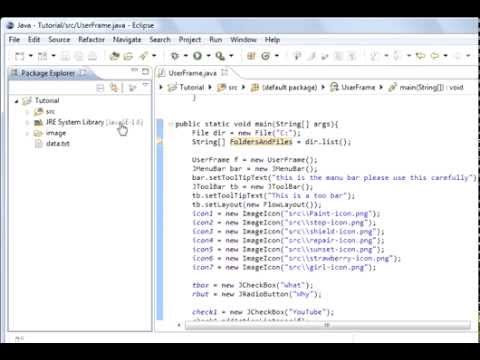Click the External Tools run icon

220,56
